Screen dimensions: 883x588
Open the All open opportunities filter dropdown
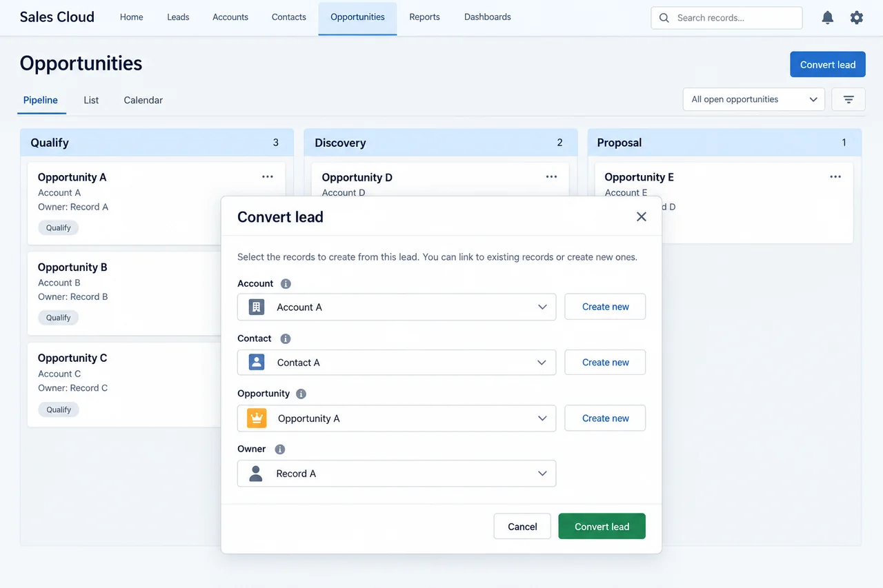[x=753, y=99]
